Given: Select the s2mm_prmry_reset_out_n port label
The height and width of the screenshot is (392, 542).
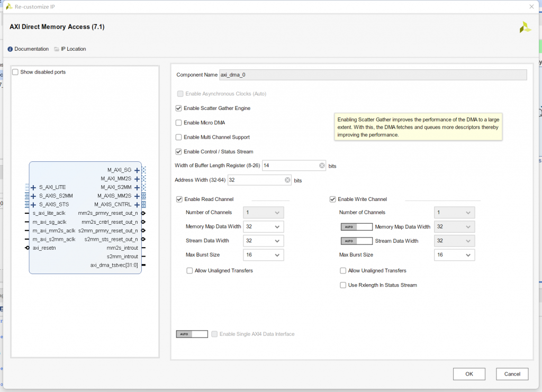Looking at the screenshot, I should pos(108,231).
